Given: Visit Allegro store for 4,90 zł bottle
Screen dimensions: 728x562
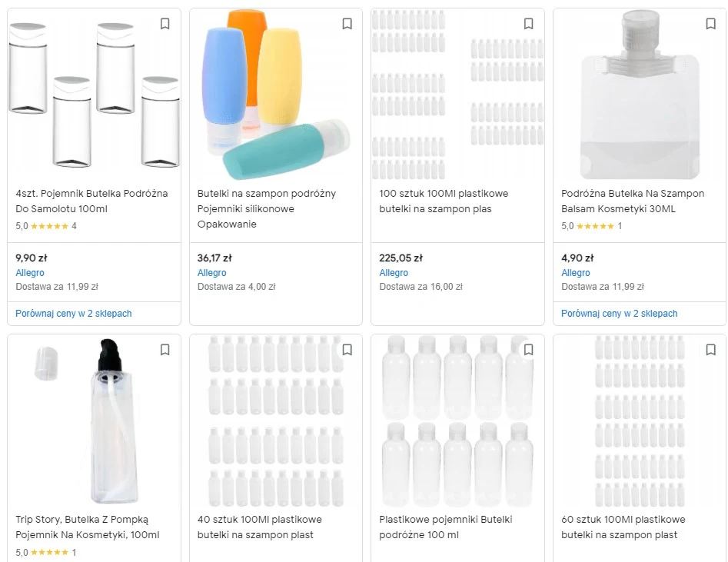Looking at the screenshot, I should [x=576, y=273].
